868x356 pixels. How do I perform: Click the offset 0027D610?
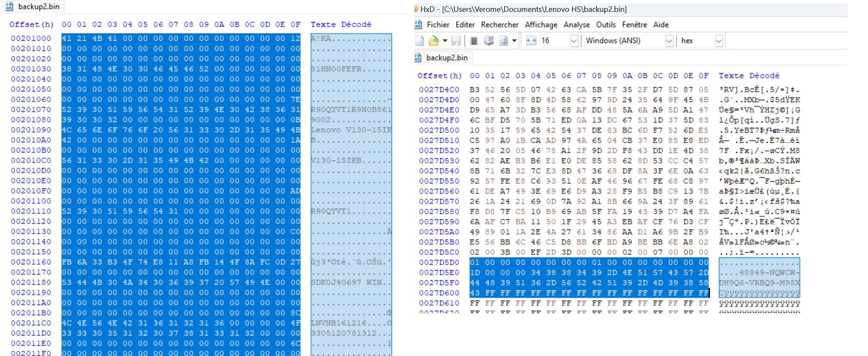(439, 303)
